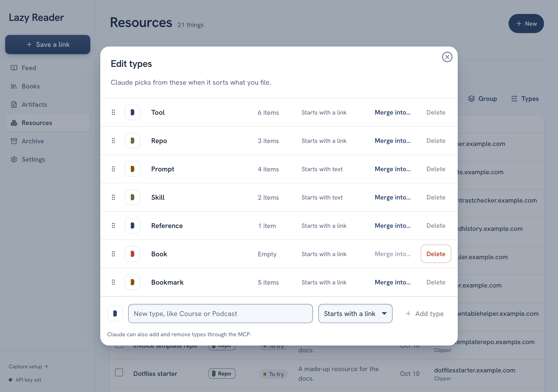Delete the empty Book type

[x=436, y=254]
